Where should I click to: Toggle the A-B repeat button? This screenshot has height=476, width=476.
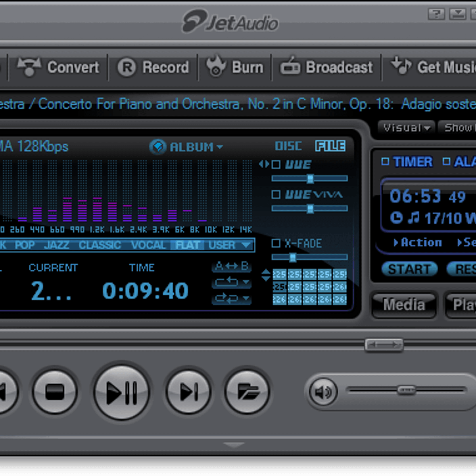pyautogui.click(x=232, y=266)
